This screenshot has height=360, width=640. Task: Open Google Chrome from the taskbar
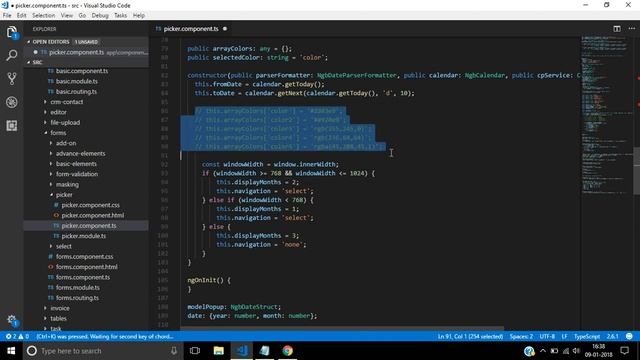[287, 351]
